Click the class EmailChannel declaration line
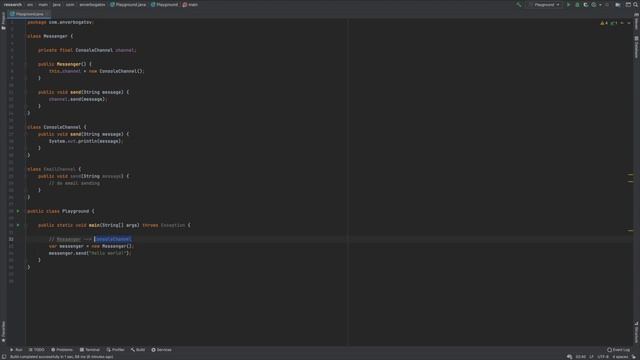This screenshot has width=640, height=360. pyautogui.click(x=54, y=169)
